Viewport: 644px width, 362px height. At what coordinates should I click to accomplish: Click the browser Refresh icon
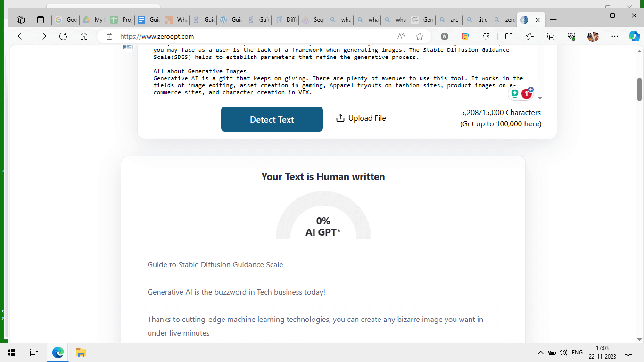[63, 36]
